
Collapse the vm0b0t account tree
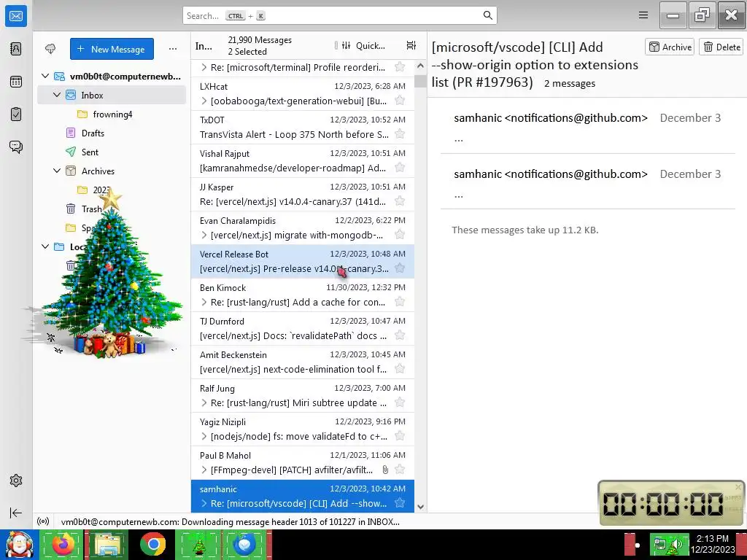pos(45,76)
